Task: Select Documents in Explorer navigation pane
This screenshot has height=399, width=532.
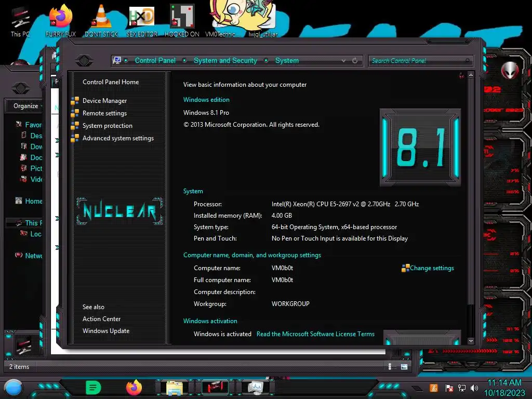Action: tap(36, 157)
